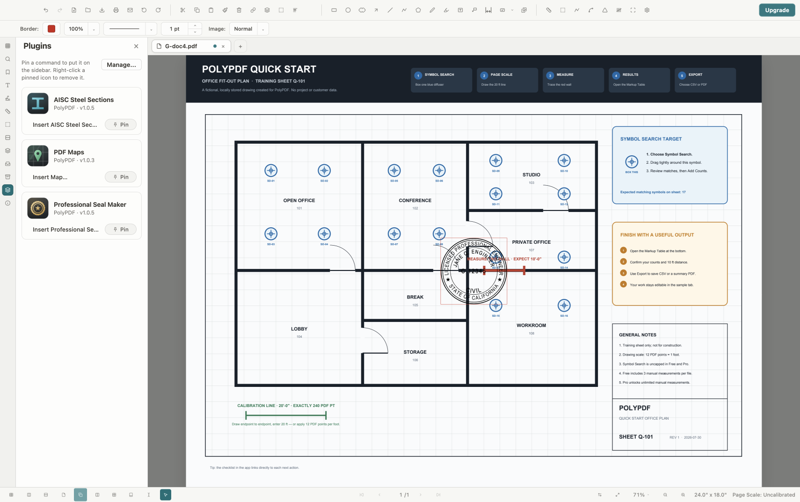This screenshot has width=800, height=502.
Task: Click the Manage... button in Plugins panel
Action: [x=121, y=65]
